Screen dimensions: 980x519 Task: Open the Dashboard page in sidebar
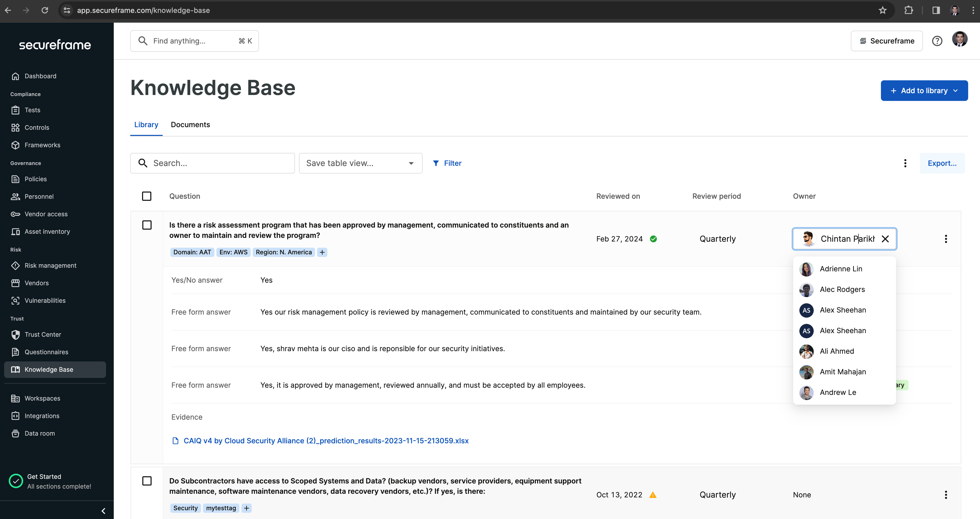pyautogui.click(x=40, y=76)
